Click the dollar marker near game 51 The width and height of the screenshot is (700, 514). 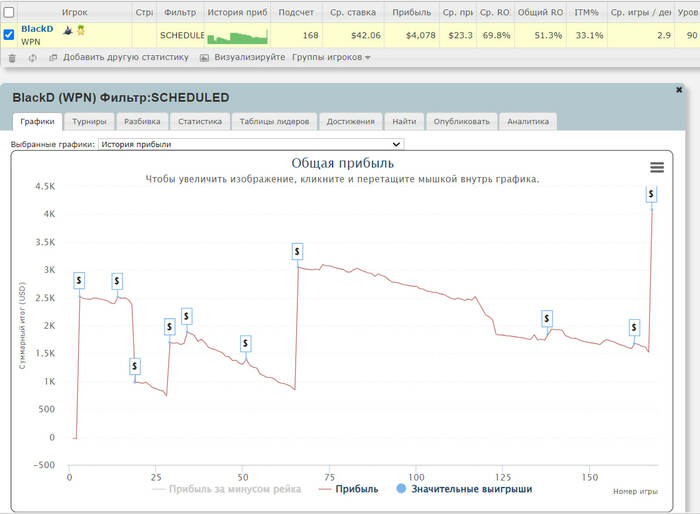(x=245, y=343)
